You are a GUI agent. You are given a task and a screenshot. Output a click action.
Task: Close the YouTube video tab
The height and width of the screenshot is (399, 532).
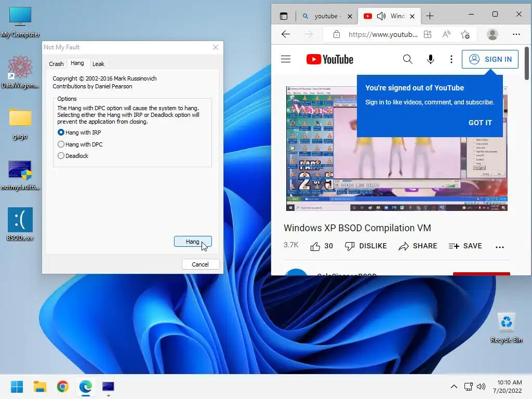412,16
